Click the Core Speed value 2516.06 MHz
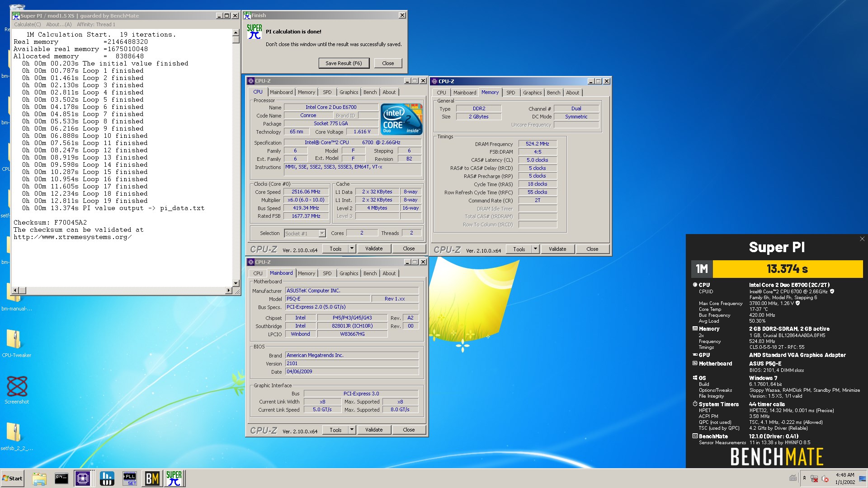 click(x=306, y=192)
